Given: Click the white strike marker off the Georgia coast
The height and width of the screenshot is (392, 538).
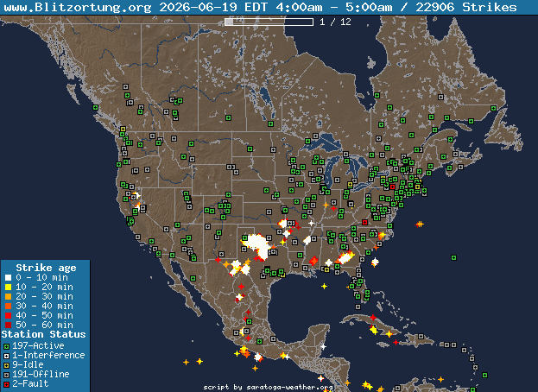Looking at the screenshot, I should (x=375, y=262).
